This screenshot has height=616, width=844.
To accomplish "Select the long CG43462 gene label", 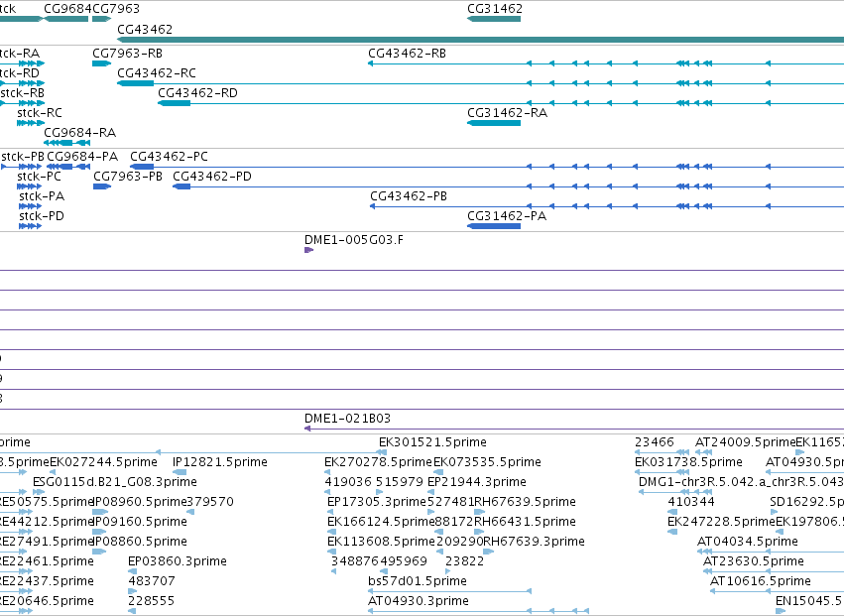I will coord(145,29).
